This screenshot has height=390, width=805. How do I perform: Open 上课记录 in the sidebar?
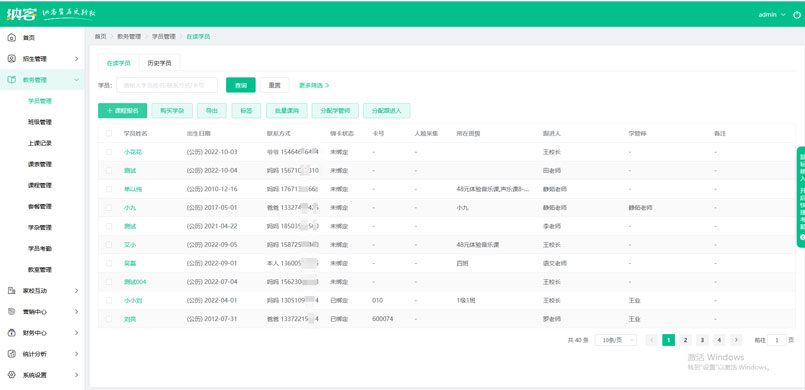click(40, 143)
